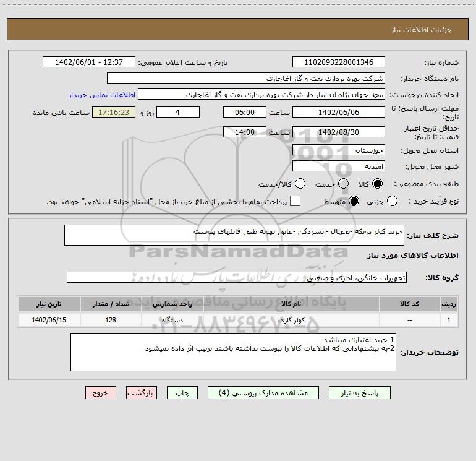Click the request creator field مجد جهان نژادیان

(261, 95)
